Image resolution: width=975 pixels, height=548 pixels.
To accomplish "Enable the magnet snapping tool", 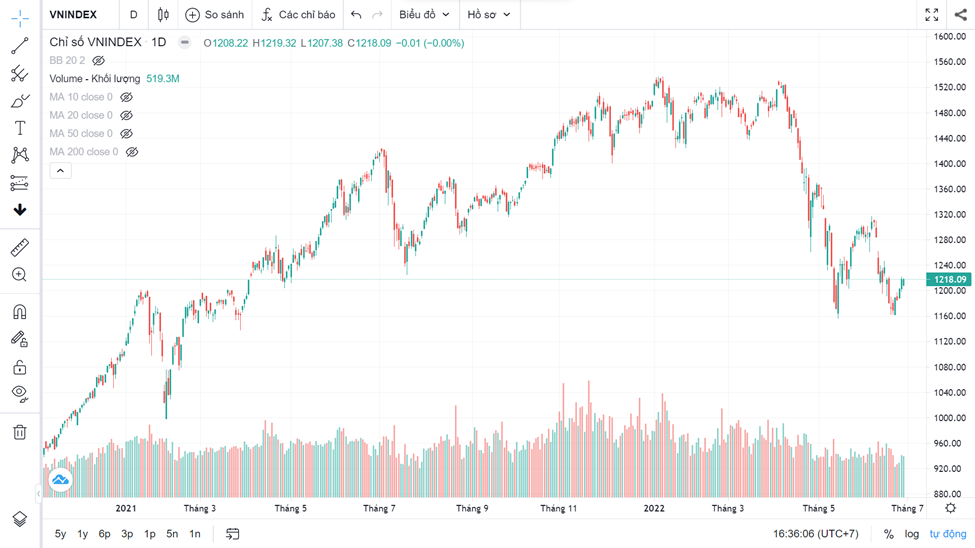I will [x=19, y=312].
